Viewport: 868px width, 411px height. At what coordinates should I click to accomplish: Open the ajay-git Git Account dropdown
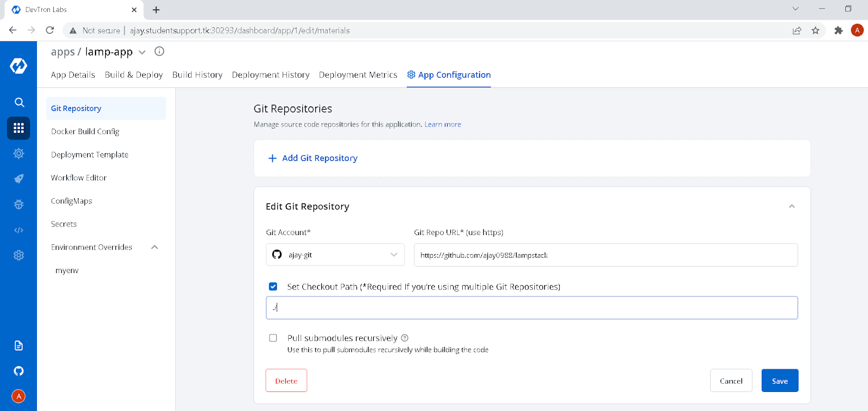pyautogui.click(x=335, y=255)
